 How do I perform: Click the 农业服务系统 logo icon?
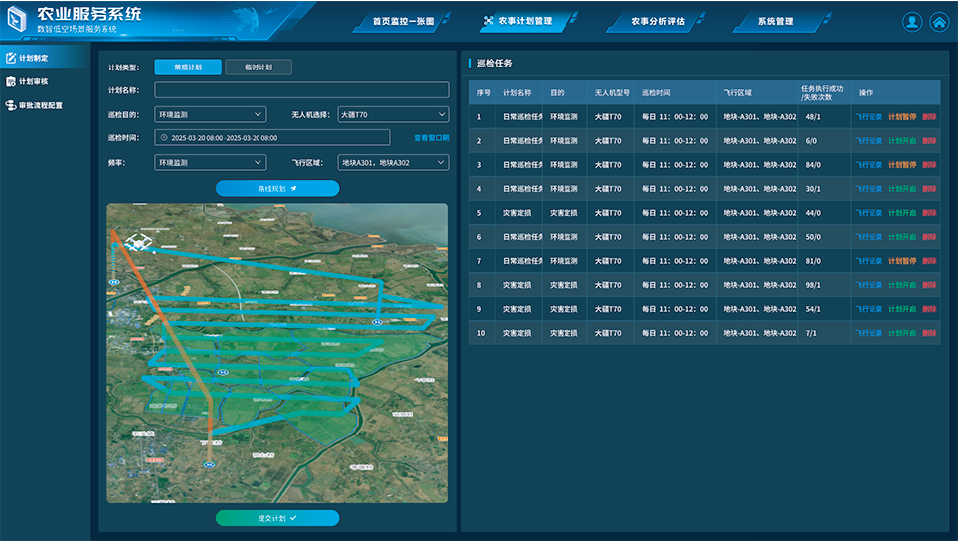[x=17, y=20]
